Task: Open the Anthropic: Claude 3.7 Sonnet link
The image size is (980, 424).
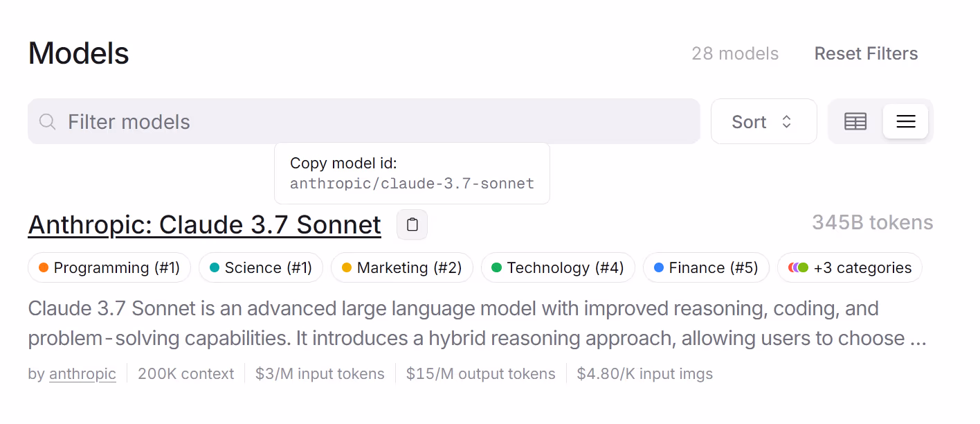Action: pyautogui.click(x=204, y=224)
